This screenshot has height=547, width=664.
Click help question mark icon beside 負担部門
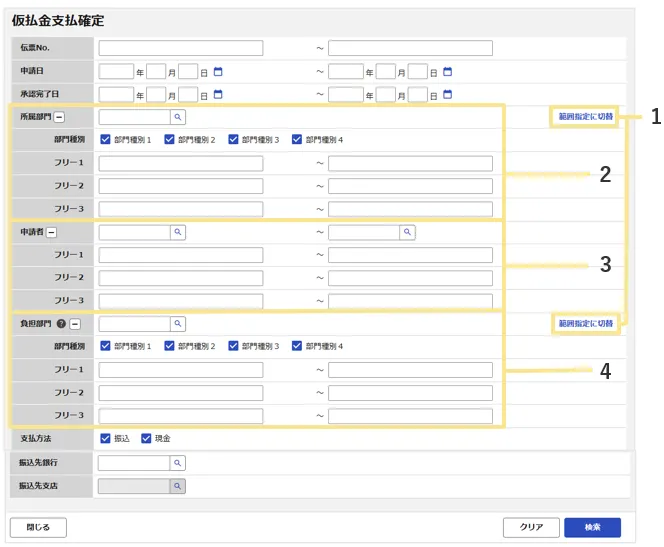click(x=62, y=324)
